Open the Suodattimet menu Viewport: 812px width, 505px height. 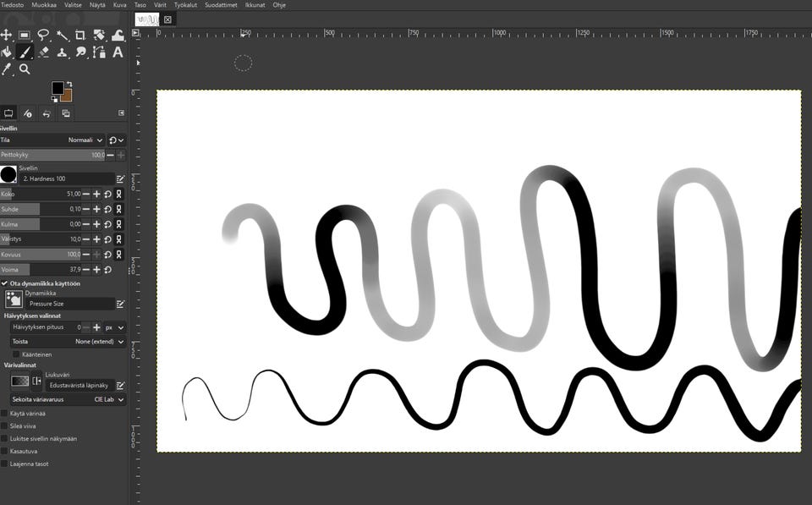click(221, 5)
